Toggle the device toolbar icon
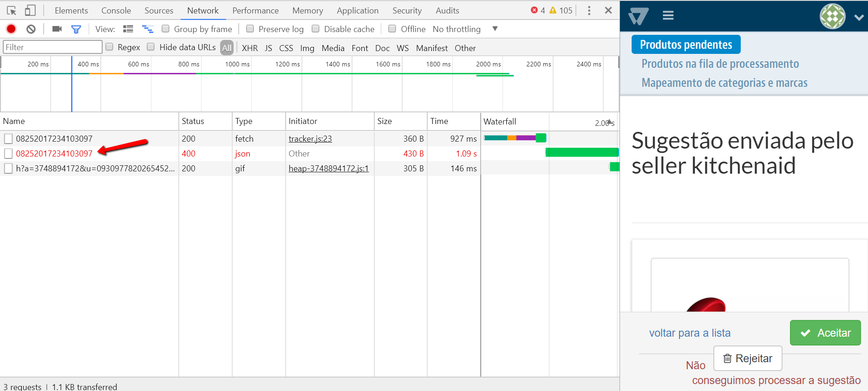This screenshot has width=868, height=391. pyautogui.click(x=30, y=10)
